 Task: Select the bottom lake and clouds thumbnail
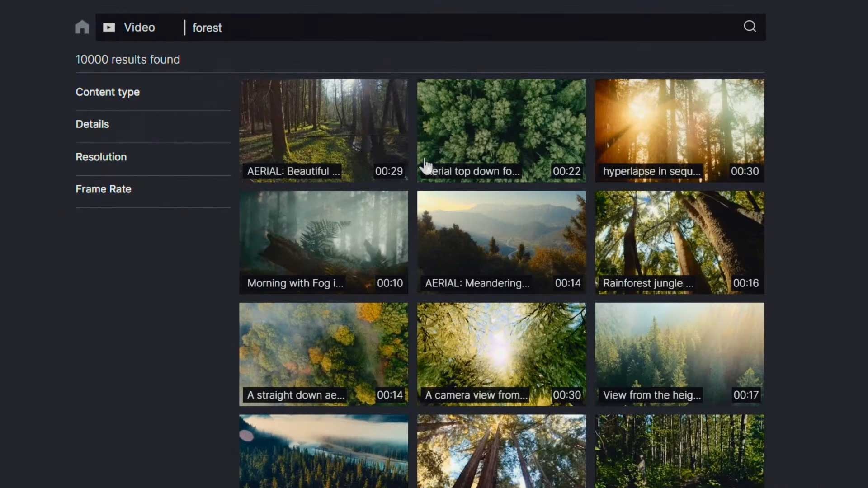(324, 452)
